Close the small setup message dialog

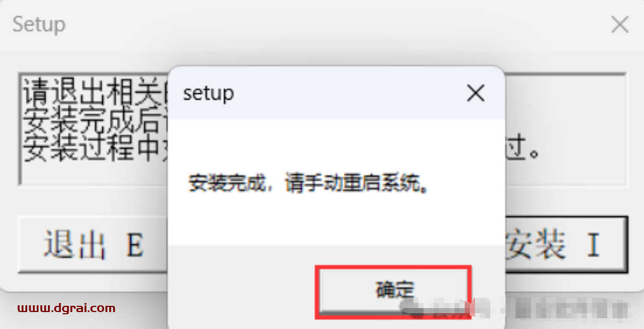coord(476,94)
